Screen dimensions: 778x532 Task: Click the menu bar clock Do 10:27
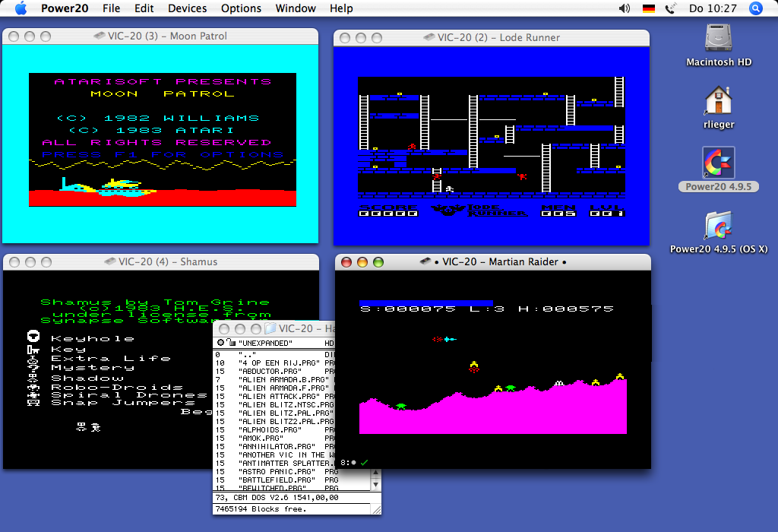pyautogui.click(x=713, y=8)
